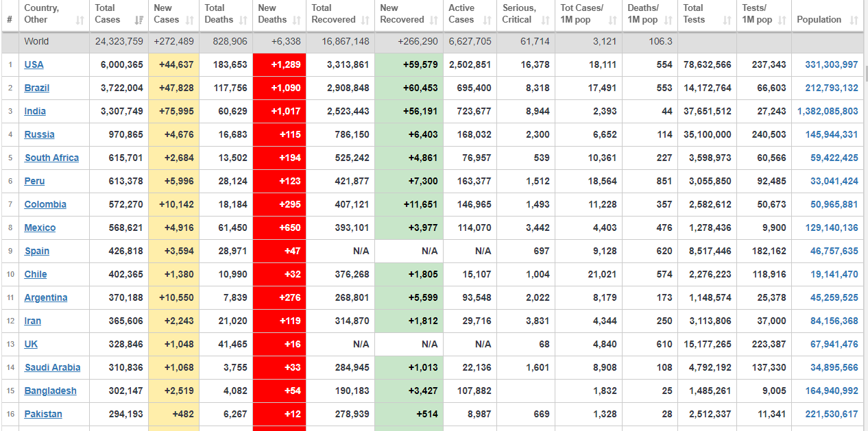
Task: Sort by Tests/1M pop sort arrows
Action: pyautogui.click(x=782, y=21)
